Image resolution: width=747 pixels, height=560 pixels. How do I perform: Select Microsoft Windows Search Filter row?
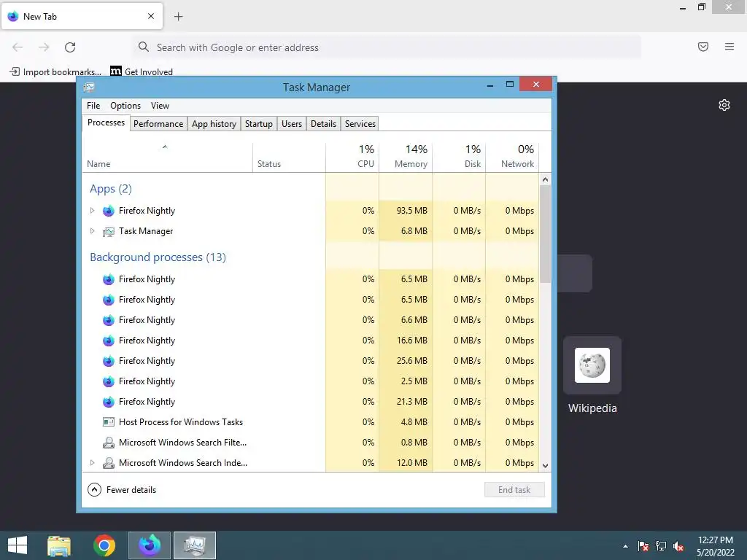point(311,443)
